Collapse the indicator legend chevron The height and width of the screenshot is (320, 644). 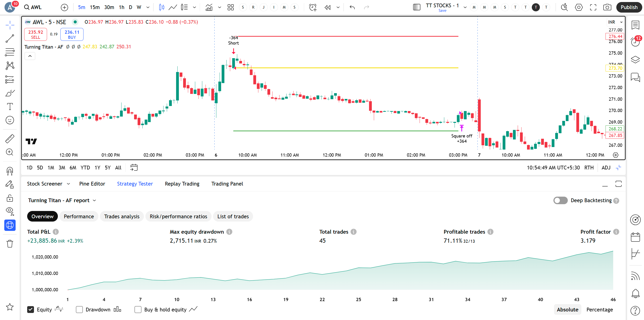(x=30, y=56)
